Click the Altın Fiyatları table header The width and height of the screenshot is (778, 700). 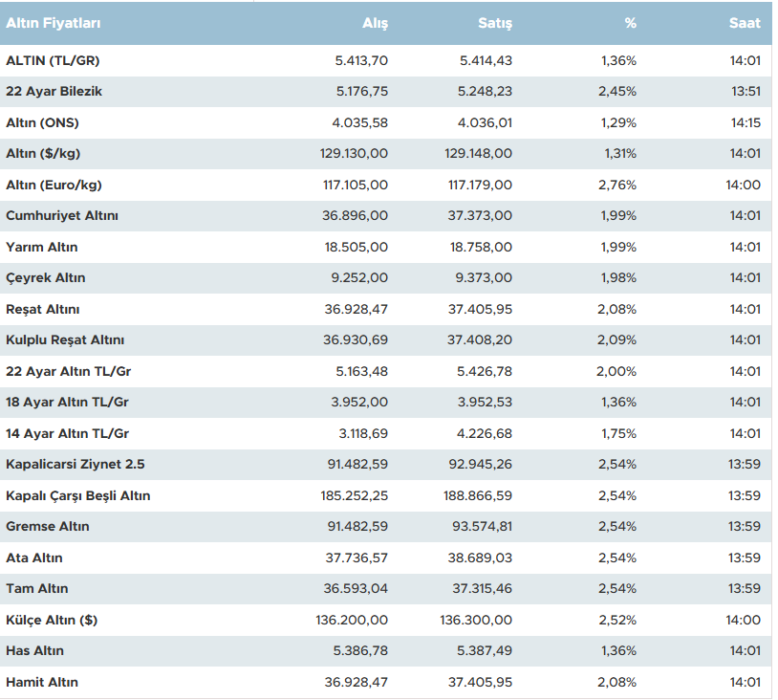tap(53, 23)
